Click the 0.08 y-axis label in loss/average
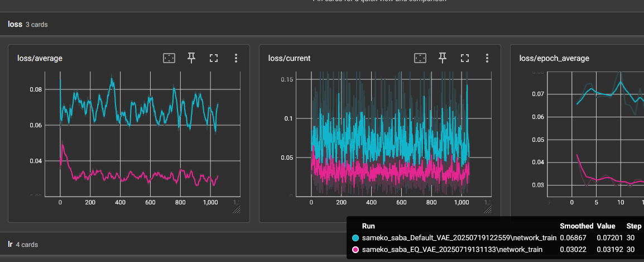Image resolution: width=644 pixels, height=262 pixels. point(37,90)
